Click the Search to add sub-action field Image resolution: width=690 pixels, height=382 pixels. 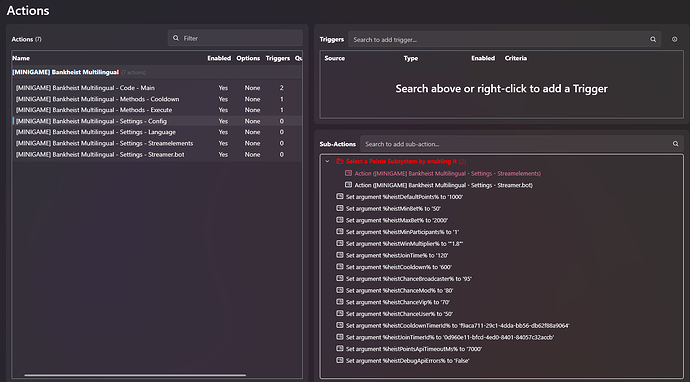tap(521, 144)
